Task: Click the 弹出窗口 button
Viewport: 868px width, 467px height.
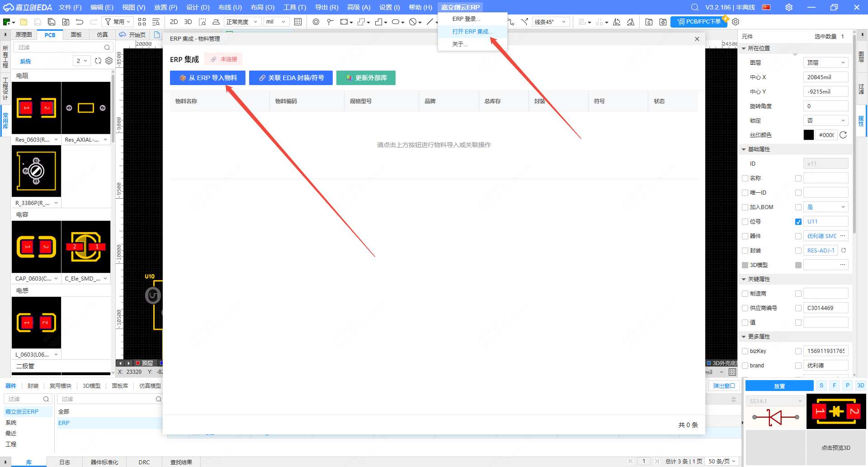Action: pyautogui.click(x=724, y=386)
